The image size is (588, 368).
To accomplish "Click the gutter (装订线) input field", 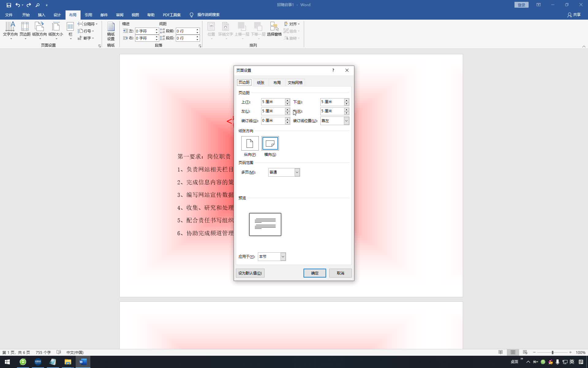I will (x=273, y=121).
